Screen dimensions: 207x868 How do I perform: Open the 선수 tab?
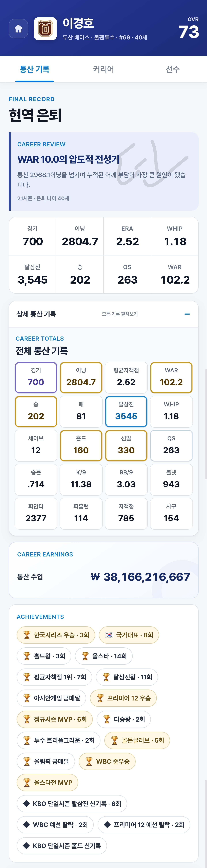(173, 69)
